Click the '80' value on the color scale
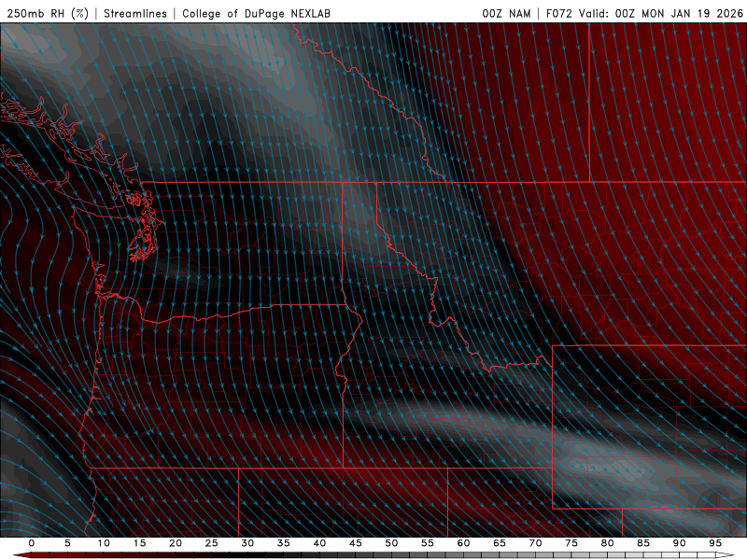Viewport: 747px width, 560px height. 608,543
